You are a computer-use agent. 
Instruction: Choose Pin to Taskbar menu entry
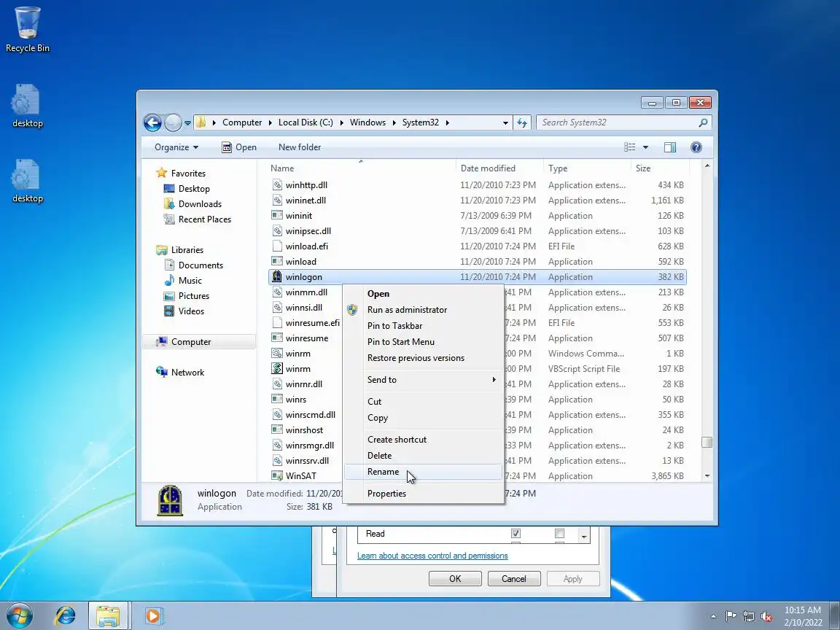point(423,326)
